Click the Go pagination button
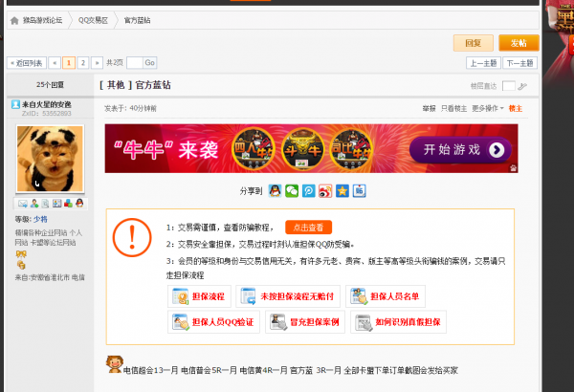The image size is (574, 392). pyautogui.click(x=150, y=63)
